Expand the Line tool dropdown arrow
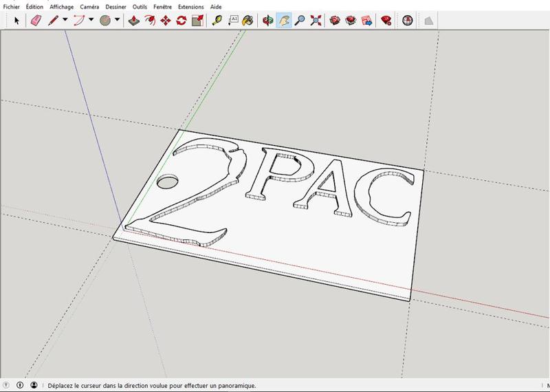This screenshot has height=392, width=550. (x=65, y=20)
